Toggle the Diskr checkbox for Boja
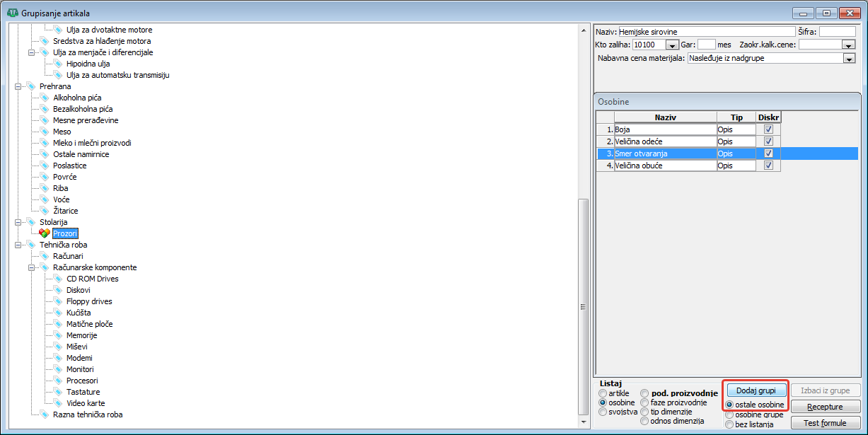 pos(768,129)
